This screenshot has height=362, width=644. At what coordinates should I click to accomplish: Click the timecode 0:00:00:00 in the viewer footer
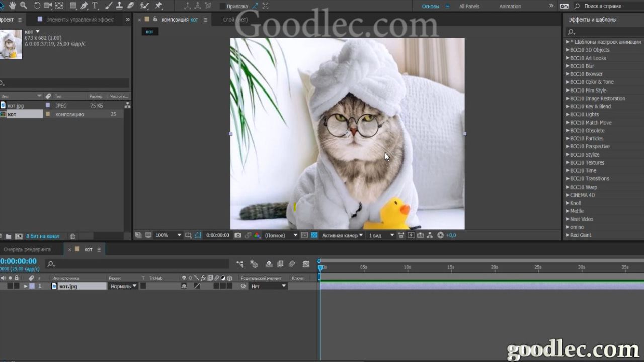click(x=218, y=235)
